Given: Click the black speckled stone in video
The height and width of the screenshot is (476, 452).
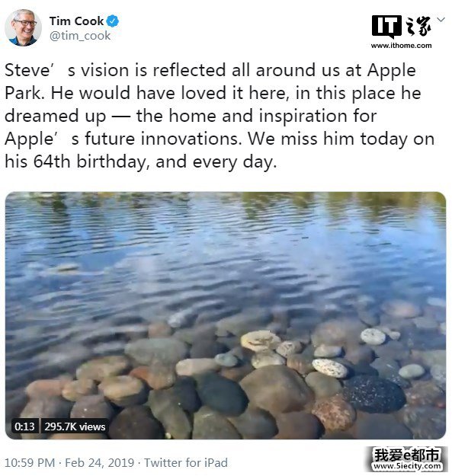Looking at the screenshot, I should [374, 394].
